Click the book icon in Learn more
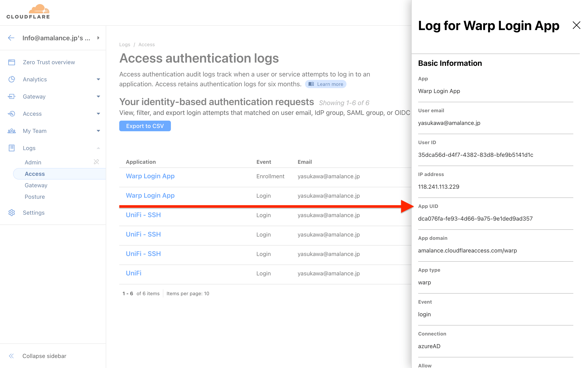Screen dimensions: 588x368 click(311, 84)
